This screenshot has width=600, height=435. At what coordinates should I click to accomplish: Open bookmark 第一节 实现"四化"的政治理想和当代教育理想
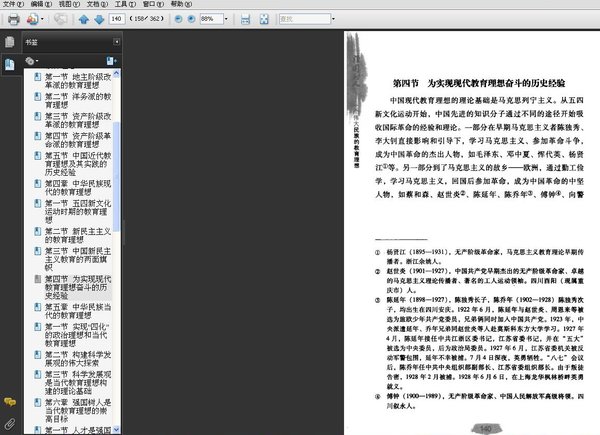pyautogui.click(x=77, y=335)
